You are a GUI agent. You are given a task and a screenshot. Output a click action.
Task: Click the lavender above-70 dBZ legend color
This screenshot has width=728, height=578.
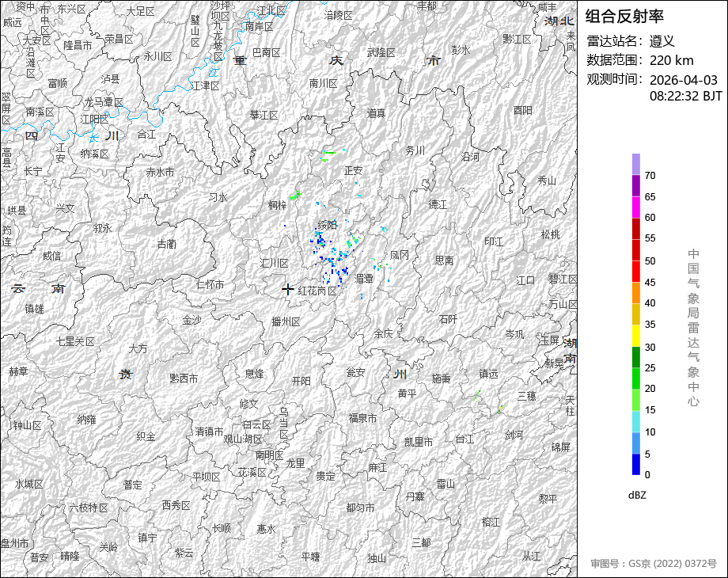click(x=636, y=164)
